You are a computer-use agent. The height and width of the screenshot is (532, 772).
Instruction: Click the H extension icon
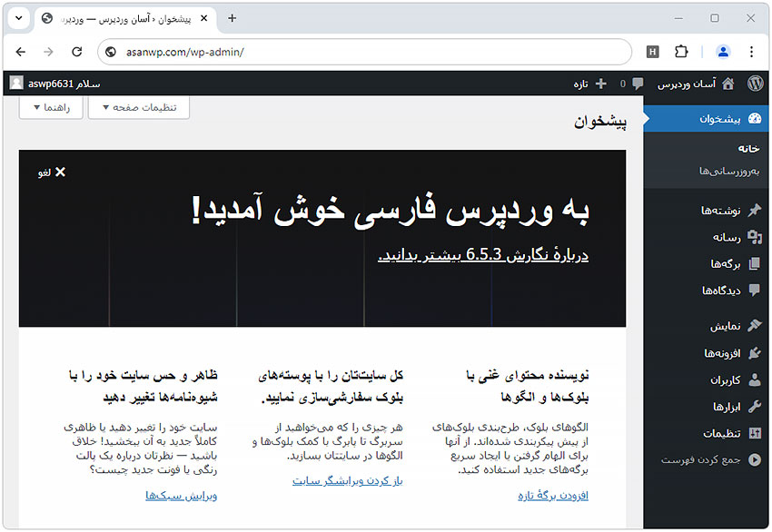point(652,52)
